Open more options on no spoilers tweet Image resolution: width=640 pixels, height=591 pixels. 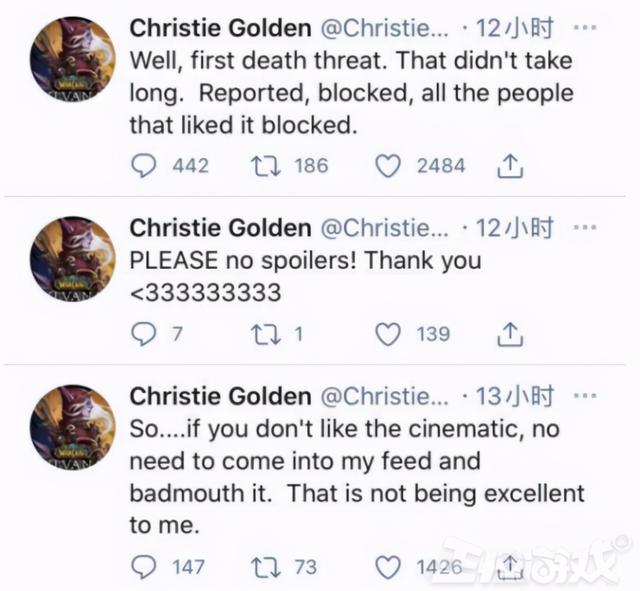coord(585,227)
